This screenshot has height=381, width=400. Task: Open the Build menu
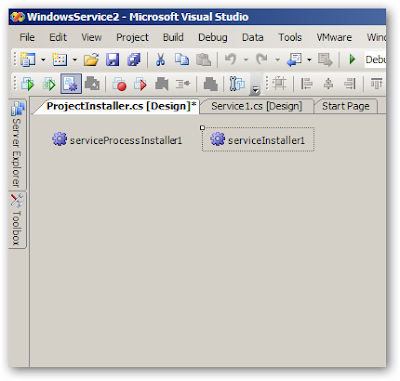(x=173, y=37)
